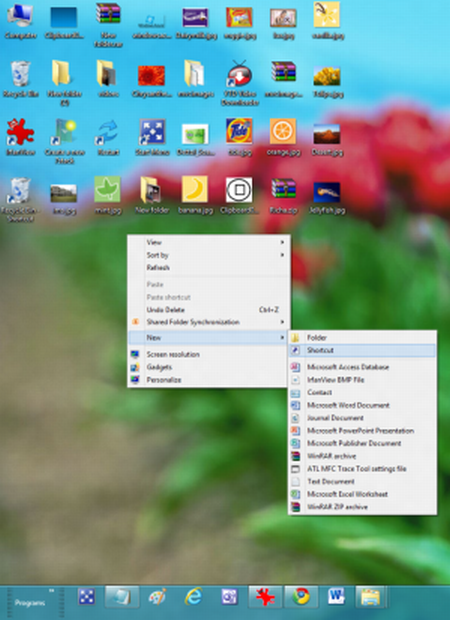The image size is (450, 620).
Task: Select the Recycle Bin shortcut in bottom row
Action: pos(20,199)
